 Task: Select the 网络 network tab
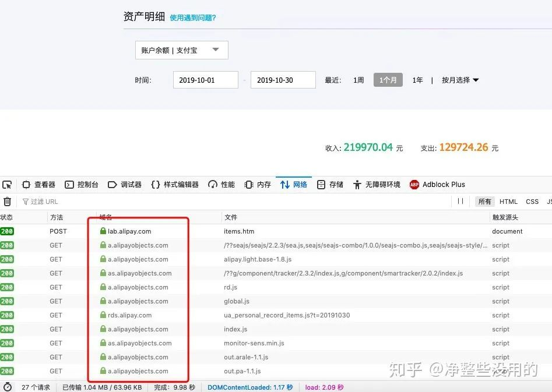[294, 185]
